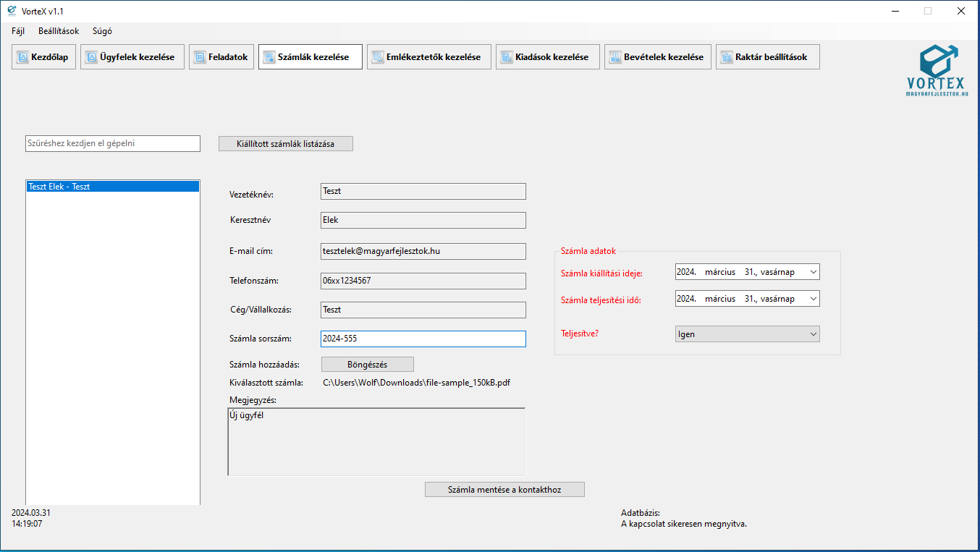This screenshot has width=980, height=552.
Task: Select the Emlékeztetők kezelése icon
Action: 378,57
